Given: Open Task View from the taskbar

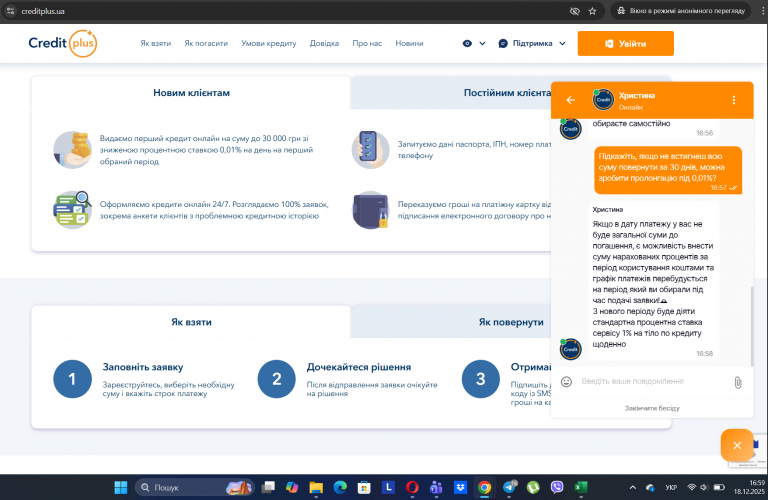Looking at the screenshot, I should (x=268, y=487).
